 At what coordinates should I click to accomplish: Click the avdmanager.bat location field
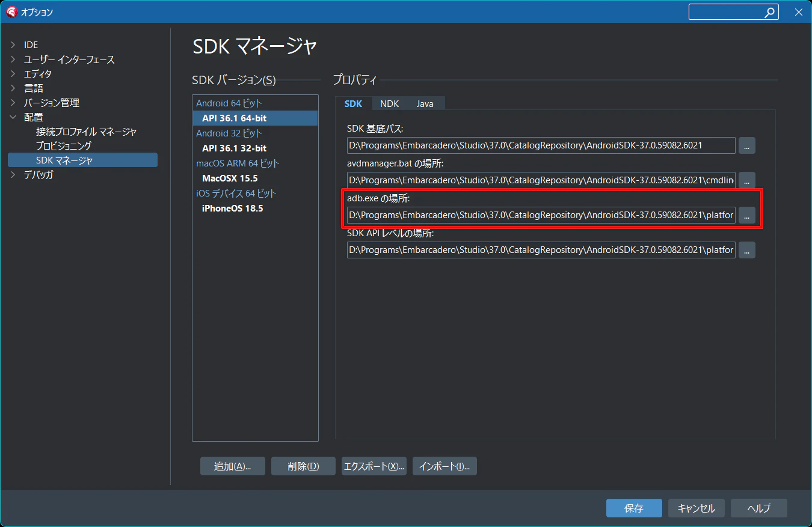click(541, 180)
